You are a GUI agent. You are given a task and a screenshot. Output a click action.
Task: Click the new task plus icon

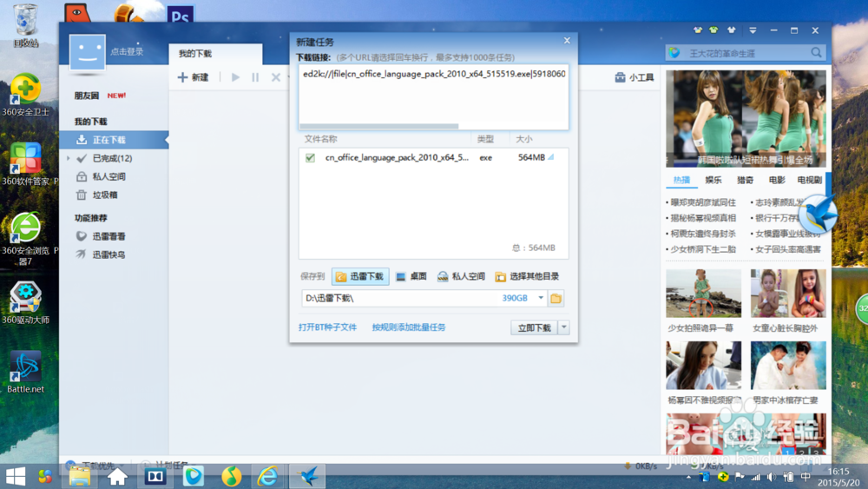(x=182, y=77)
